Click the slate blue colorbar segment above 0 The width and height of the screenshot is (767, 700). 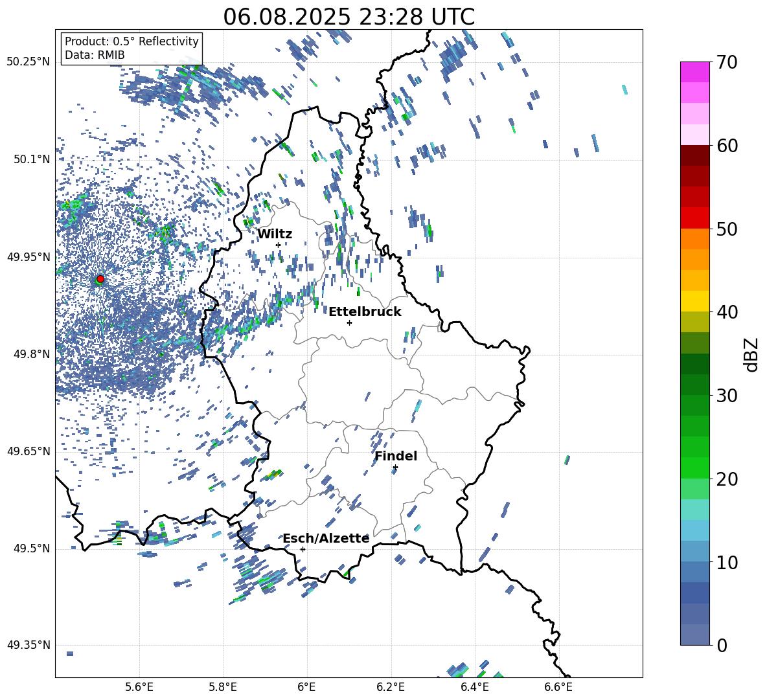click(695, 635)
